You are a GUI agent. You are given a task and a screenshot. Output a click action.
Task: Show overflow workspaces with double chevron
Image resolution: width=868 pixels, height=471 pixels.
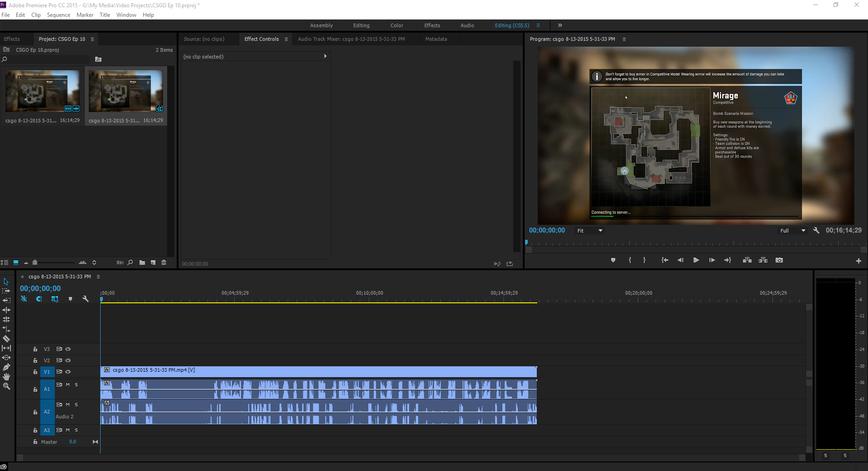[x=560, y=25]
